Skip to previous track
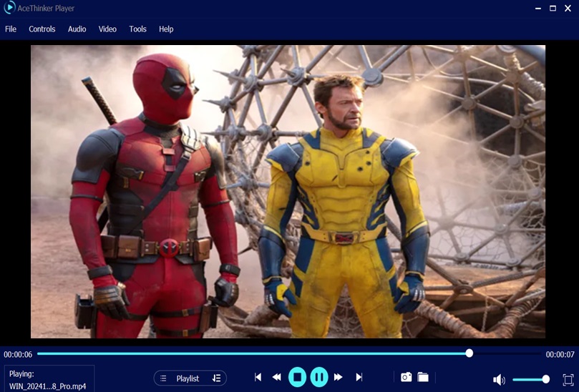 click(x=258, y=377)
